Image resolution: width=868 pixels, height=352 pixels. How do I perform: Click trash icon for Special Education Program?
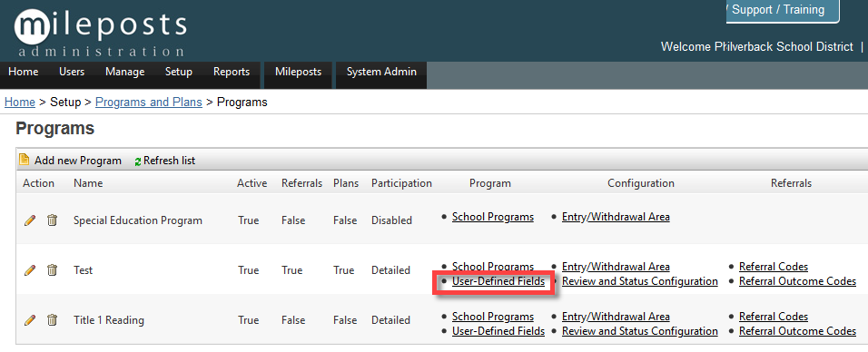coord(52,220)
